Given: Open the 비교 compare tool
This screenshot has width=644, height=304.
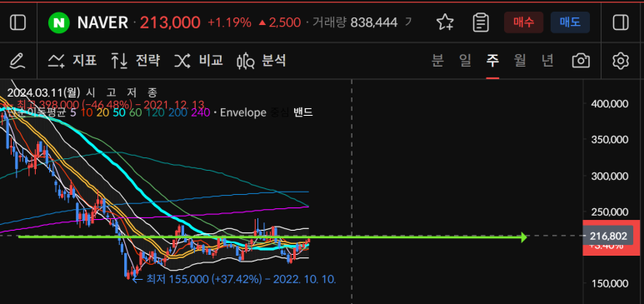Looking at the screenshot, I should (199, 61).
